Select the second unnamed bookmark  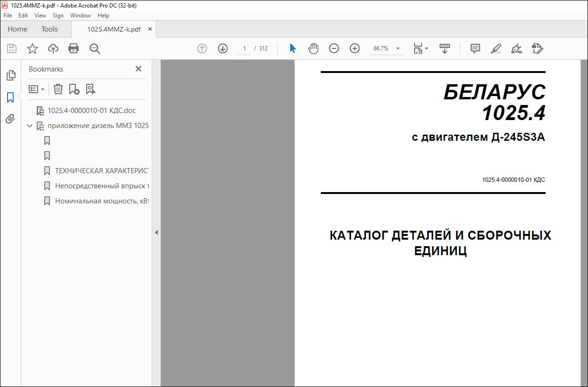coord(47,155)
